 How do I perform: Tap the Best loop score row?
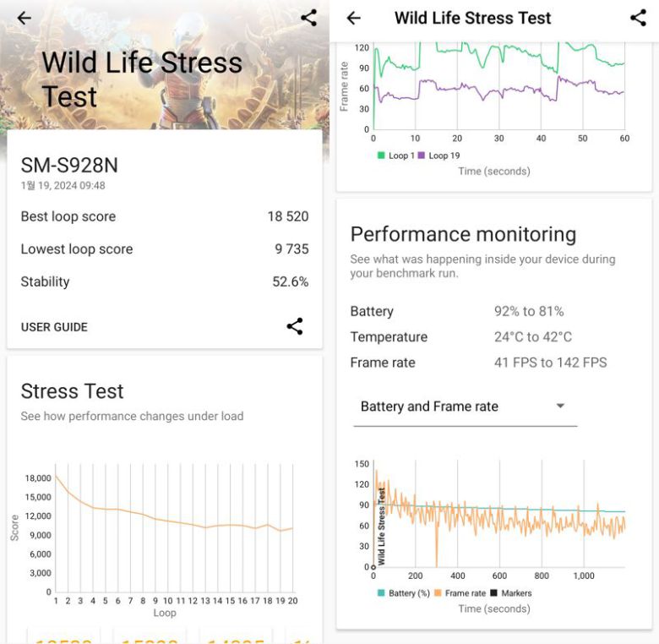point(165,216)
